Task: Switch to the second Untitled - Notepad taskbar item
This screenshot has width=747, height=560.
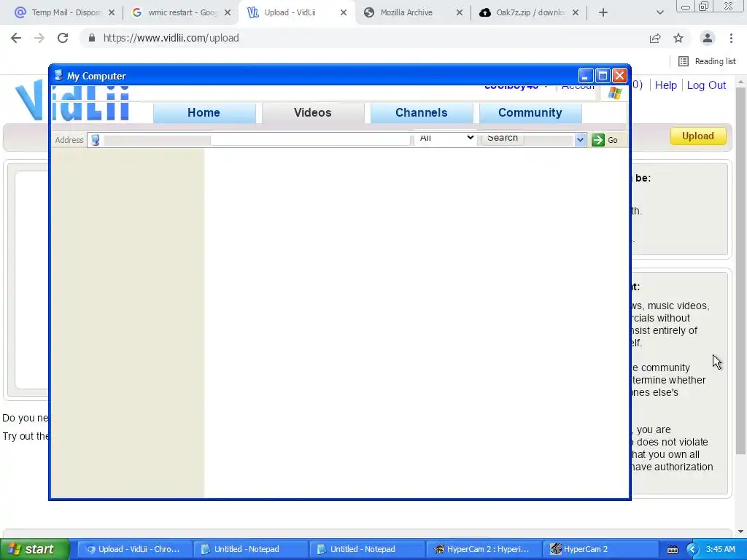Action: (366, 550)
